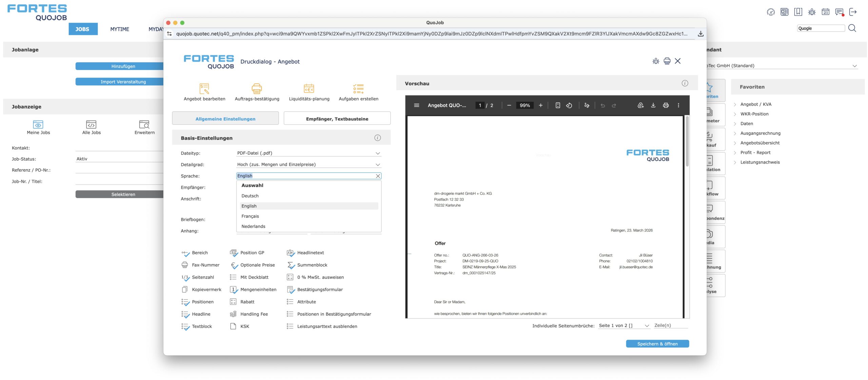Download the PDF from preview toolbar

pyautogui.click(x=653, y=106)
